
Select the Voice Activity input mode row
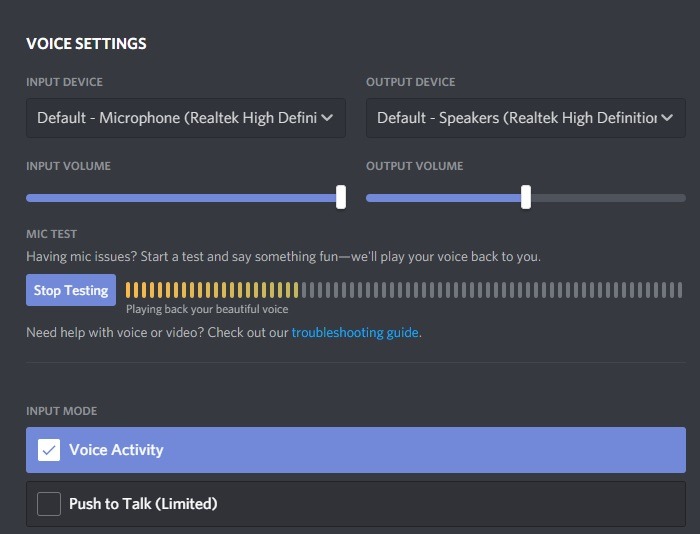(356, 450)
